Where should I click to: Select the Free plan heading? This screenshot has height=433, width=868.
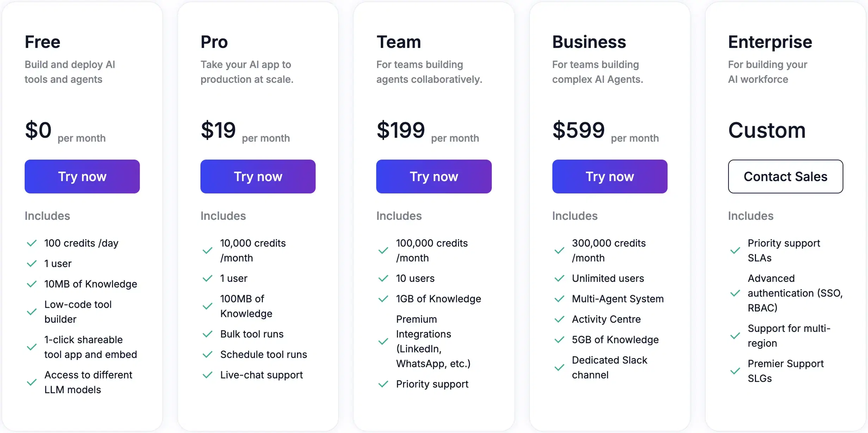click(x=42, y=41)
